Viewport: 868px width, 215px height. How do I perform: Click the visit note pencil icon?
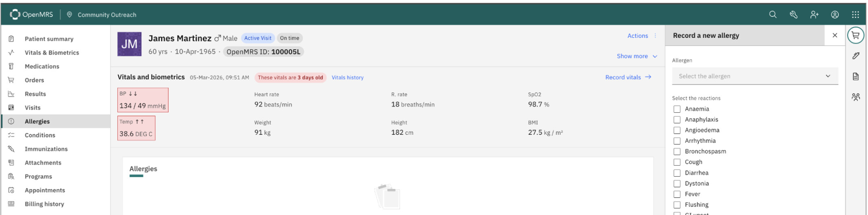[x=855, y=56]
